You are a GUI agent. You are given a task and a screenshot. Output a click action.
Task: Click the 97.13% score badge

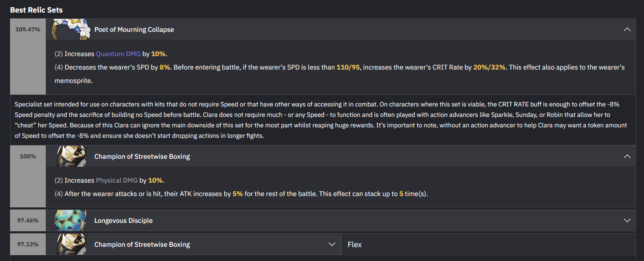click(28, 244)
